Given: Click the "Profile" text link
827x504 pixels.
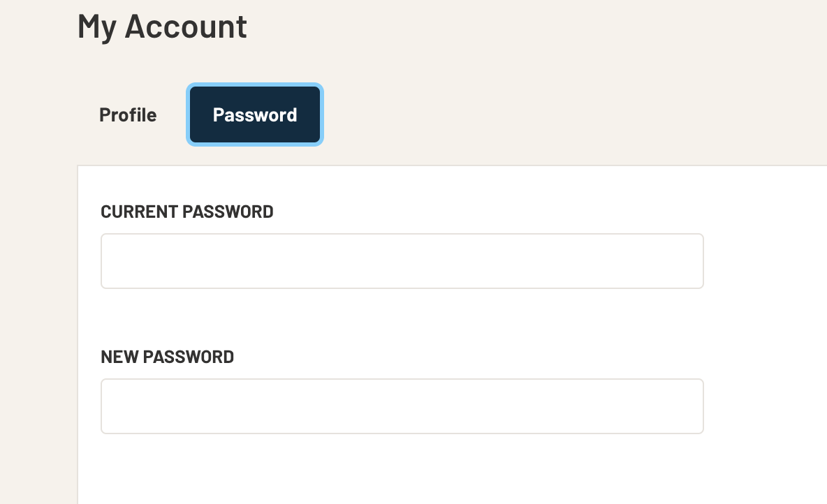Looking at the screenshot, I should (128, 115).
